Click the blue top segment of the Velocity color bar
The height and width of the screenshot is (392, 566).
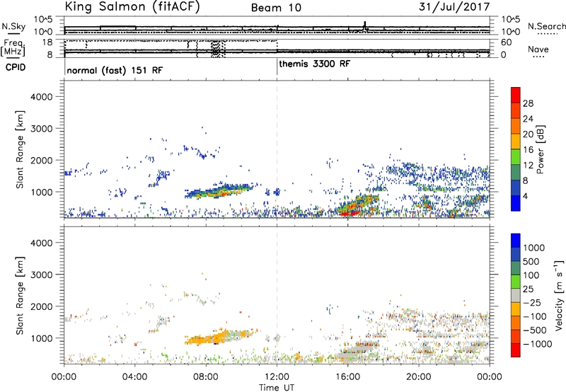(516, 241)
